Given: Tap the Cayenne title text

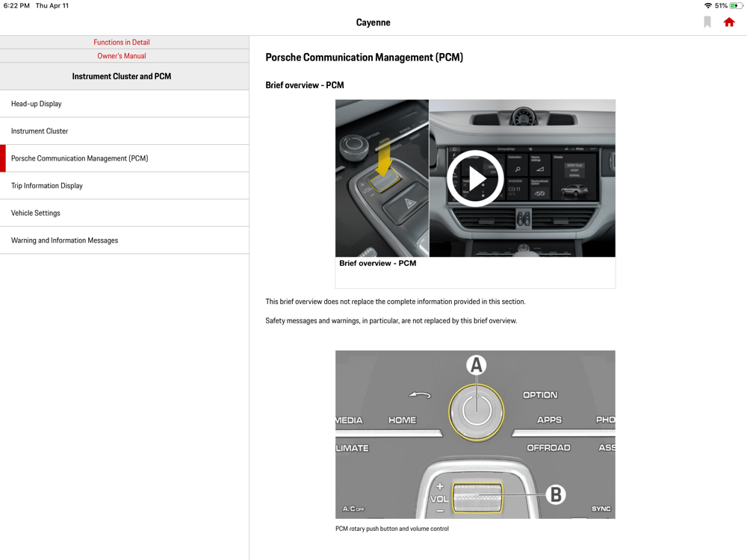Looking at the screenshot, I should pyautogui.click(x=373, y=22).
